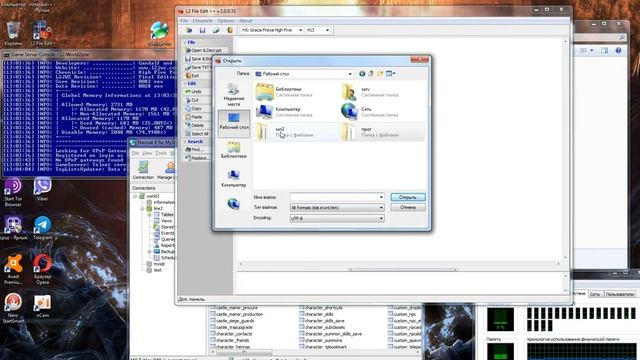Open the Start Tor Browser desktop shortcut

point(13,193)
